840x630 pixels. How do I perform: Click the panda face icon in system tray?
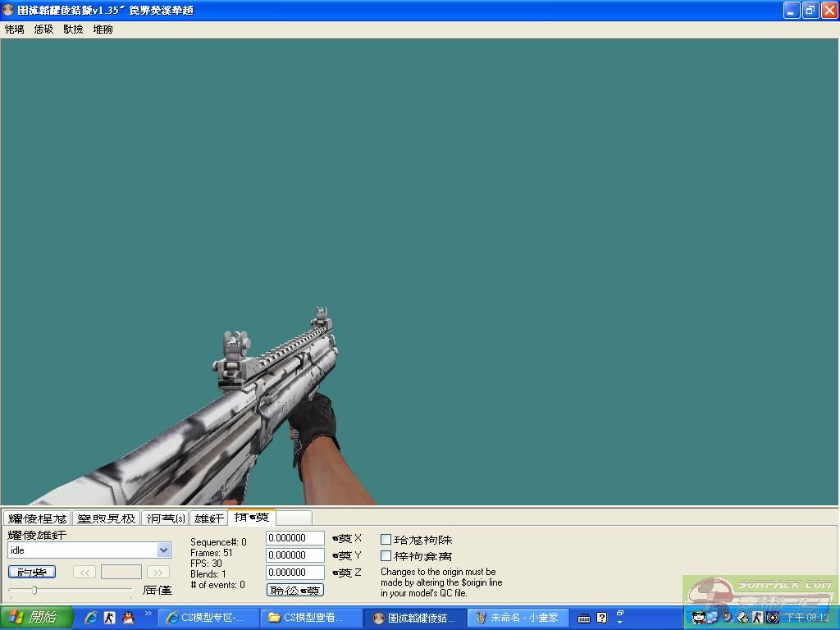(x=698, y=617)
